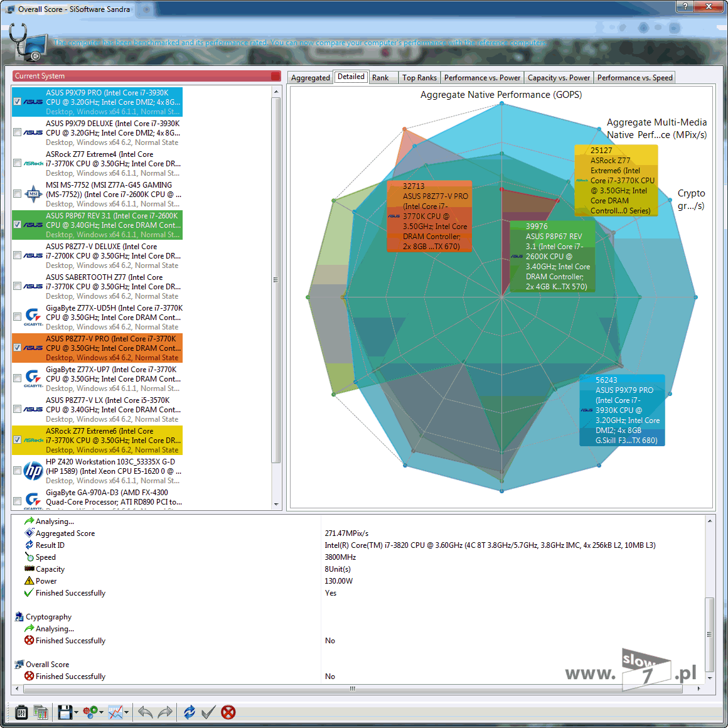This screenshot has width=728, height=728.
Task: Click the Result ID arrows icon
Action: pyautogui.click(x=29, y=545)
